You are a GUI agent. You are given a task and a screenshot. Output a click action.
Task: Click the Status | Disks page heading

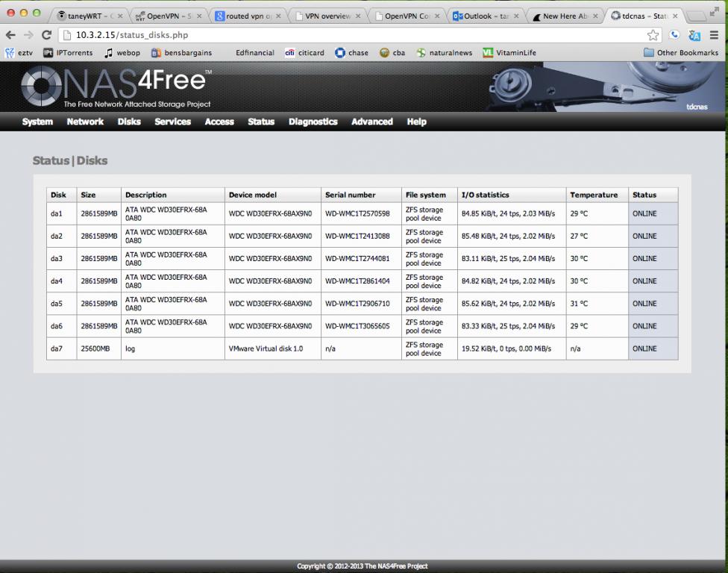(70, 160)
